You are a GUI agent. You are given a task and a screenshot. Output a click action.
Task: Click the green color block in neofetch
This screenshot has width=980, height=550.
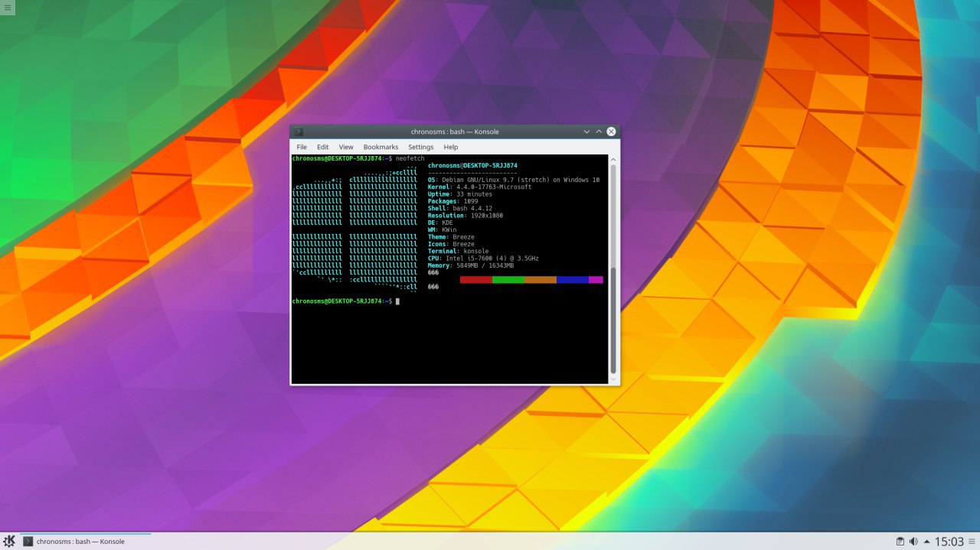click(508, 280)
